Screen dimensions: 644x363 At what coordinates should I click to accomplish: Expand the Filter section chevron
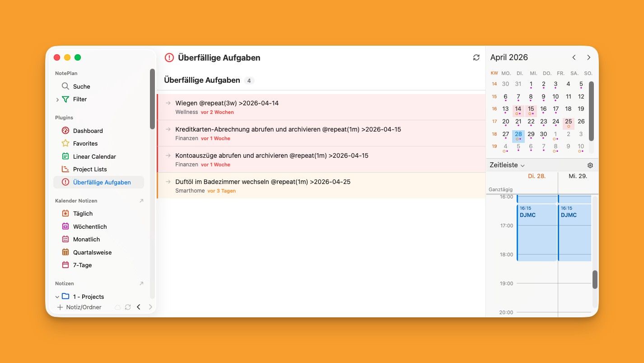[57, 99]
